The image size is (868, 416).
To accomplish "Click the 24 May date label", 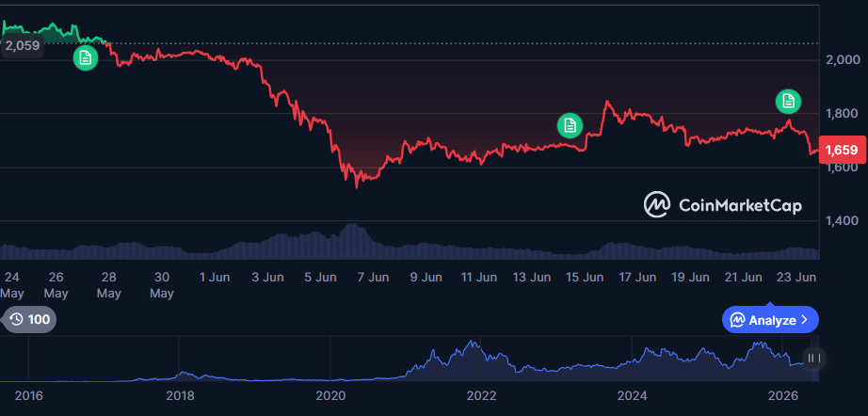I will click(11, 285).
